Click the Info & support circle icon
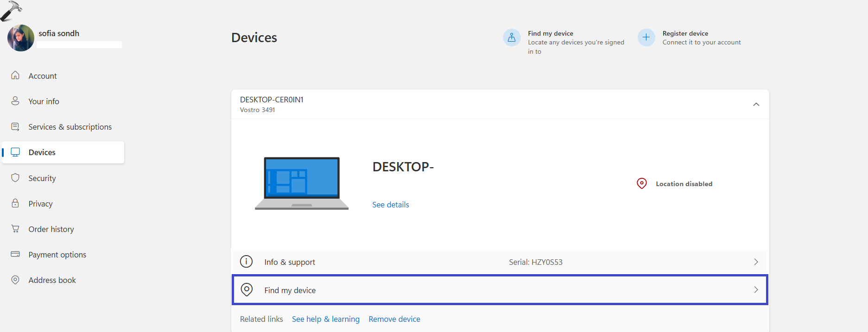Viewport: 868px width, 332px height. (246, 262)
